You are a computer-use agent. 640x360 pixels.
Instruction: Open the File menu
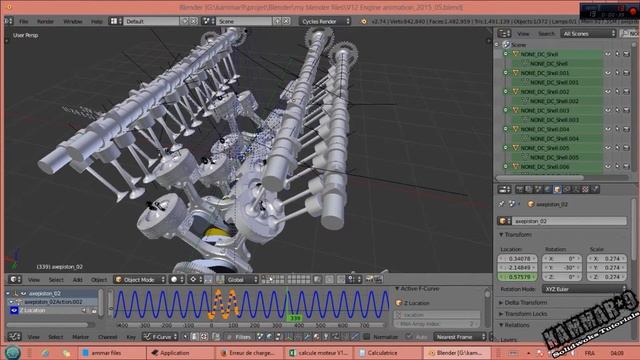(x=24, y=21)
